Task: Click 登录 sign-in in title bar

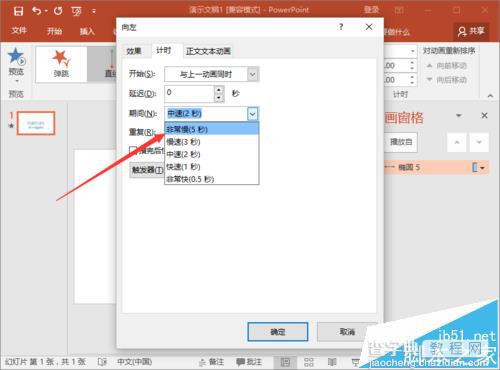Action: [371, 10]
